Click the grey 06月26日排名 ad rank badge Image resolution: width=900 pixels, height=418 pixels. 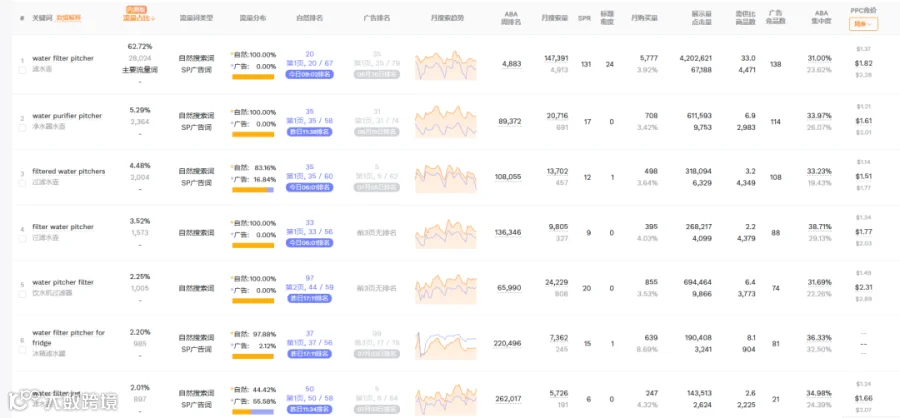point(377,74)
